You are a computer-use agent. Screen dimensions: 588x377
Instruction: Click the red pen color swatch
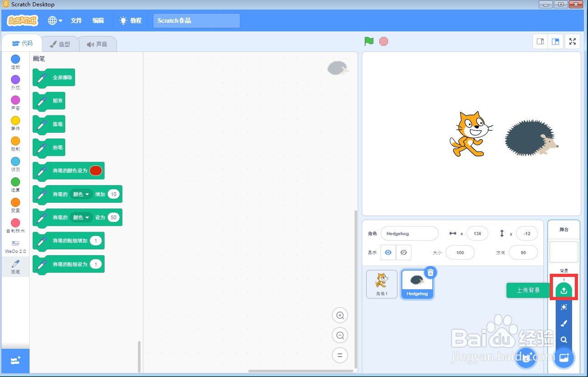(96, 171)
